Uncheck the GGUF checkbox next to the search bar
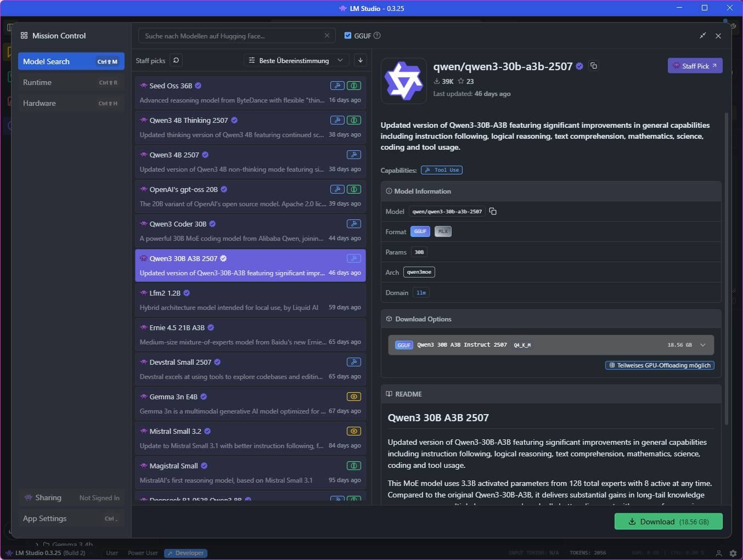Screen dimensions: 743x560 click(x=348, y=35)
